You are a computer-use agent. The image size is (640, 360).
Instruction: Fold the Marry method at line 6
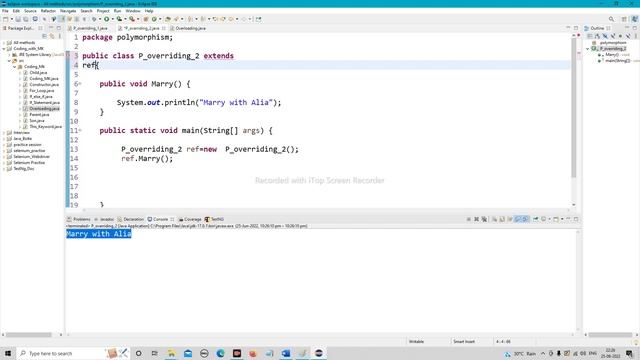click(x=80, y=84)
